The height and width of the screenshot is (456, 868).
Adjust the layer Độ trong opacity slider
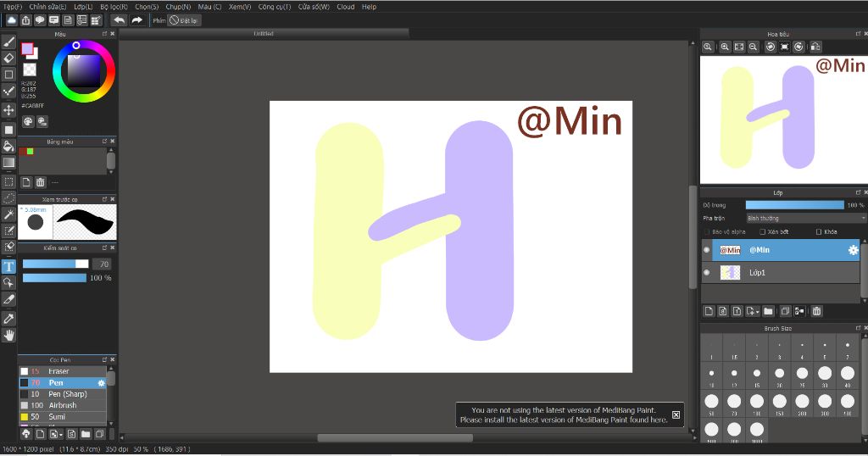coord(795,205)
